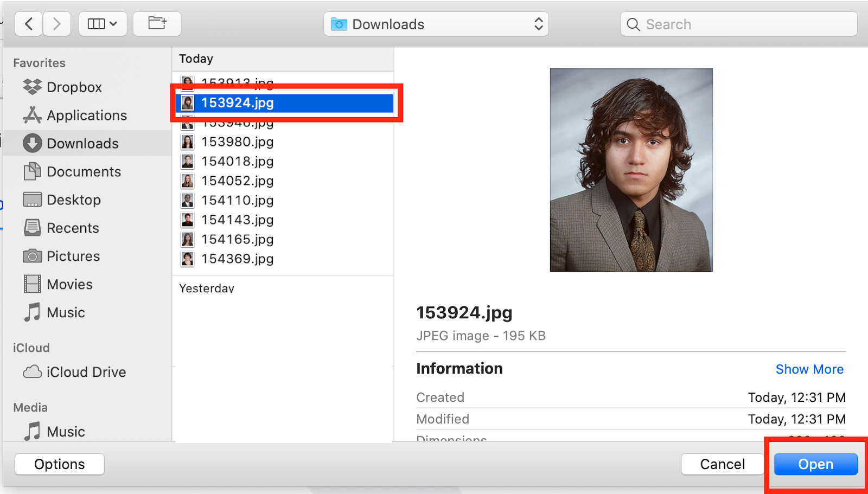The image size is (868, 494).
Task: Create a new folder with the toolbar icon
Action: click(x=157, y=24)
